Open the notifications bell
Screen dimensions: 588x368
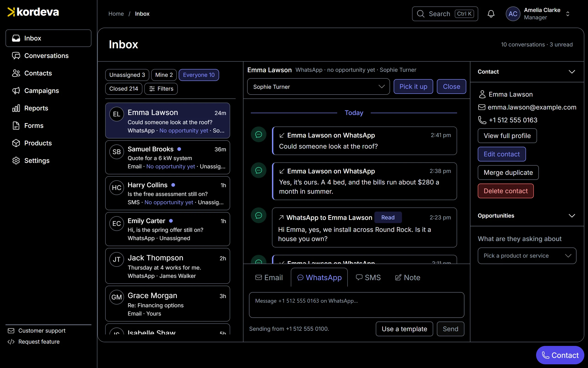click(491, 14)
